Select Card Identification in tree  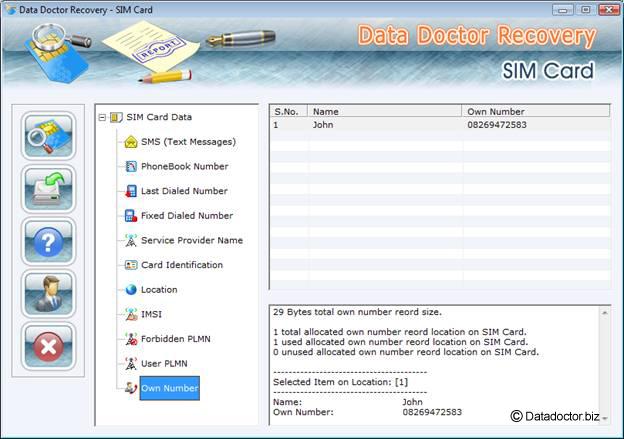click(x=182, y=265)
